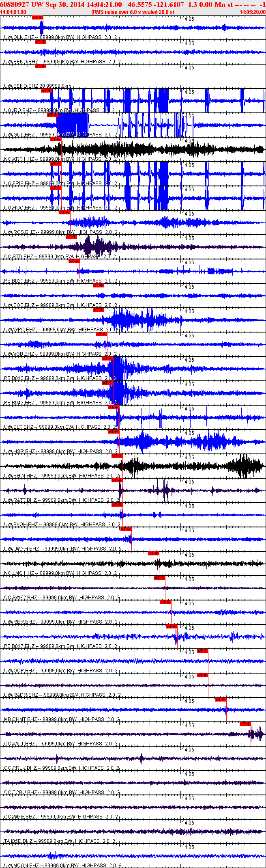Click the UW.RER.EHZ station label
Image resolution: width=266 pixels, height=868 pixels.
pyautogui.click(x=60, y=622)
